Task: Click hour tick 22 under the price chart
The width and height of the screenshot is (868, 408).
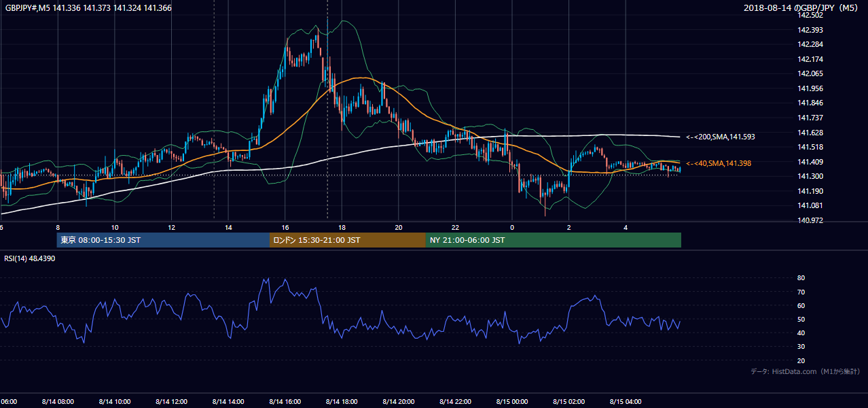Action: 456,227
